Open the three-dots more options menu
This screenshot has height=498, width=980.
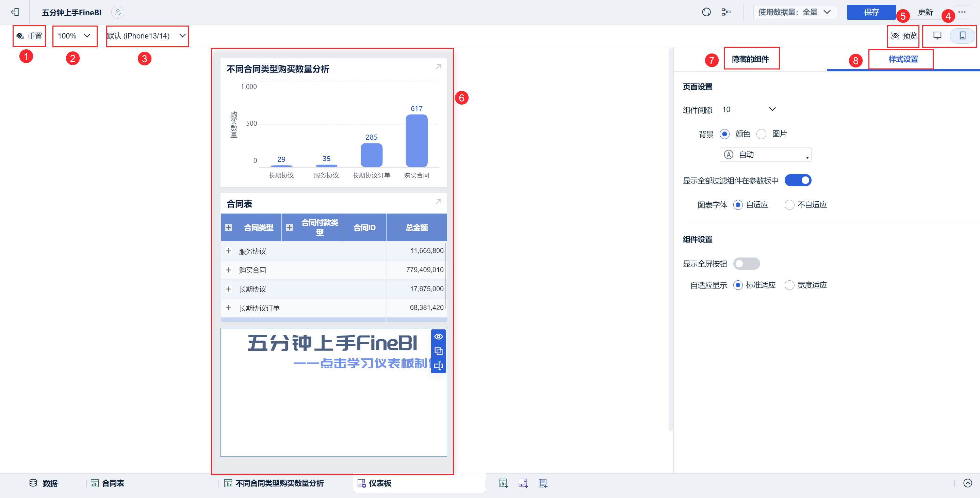[x=962, y=12]
